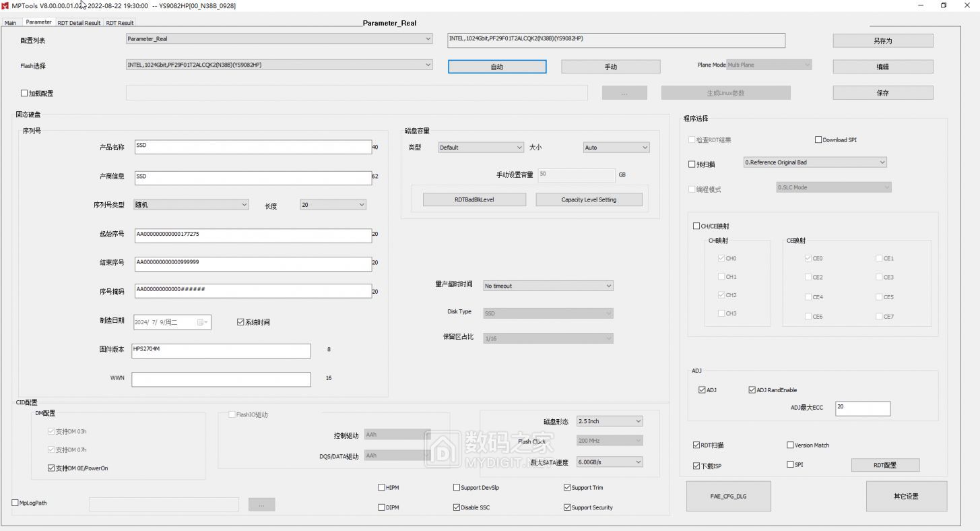
Task: Click the empty WWN input field
Action: [221, 379]
